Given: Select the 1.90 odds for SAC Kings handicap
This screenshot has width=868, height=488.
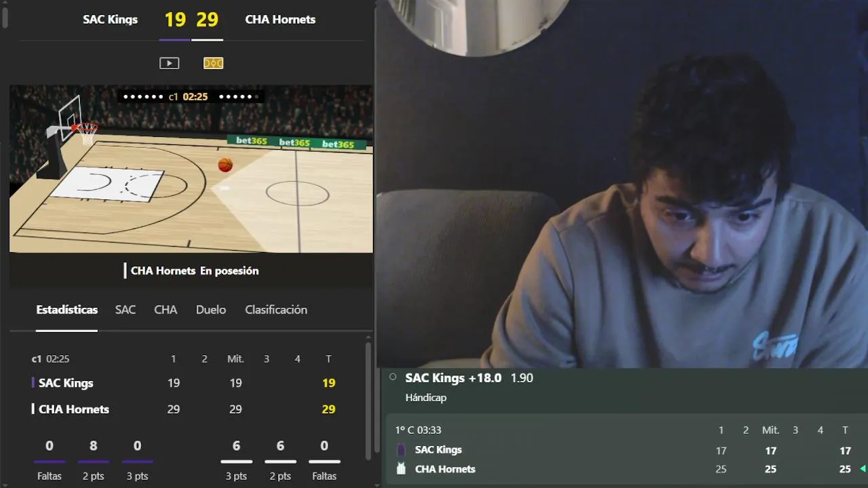Looking at the screenshot, I should coord(521,378).
